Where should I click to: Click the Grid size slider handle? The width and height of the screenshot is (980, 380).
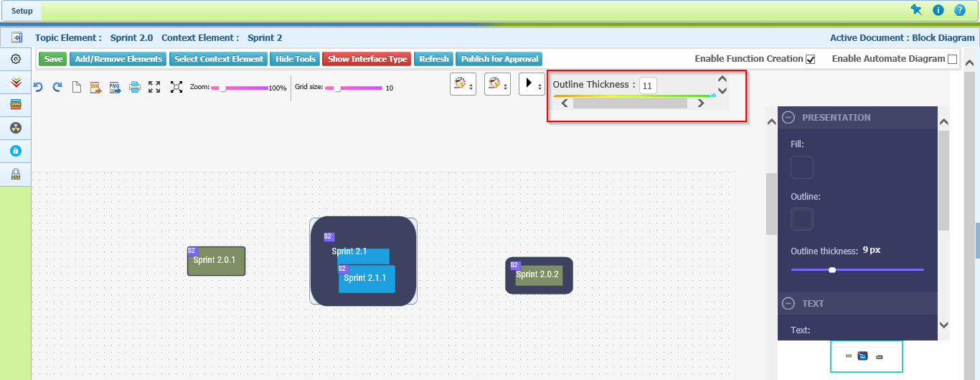(337, 88)
